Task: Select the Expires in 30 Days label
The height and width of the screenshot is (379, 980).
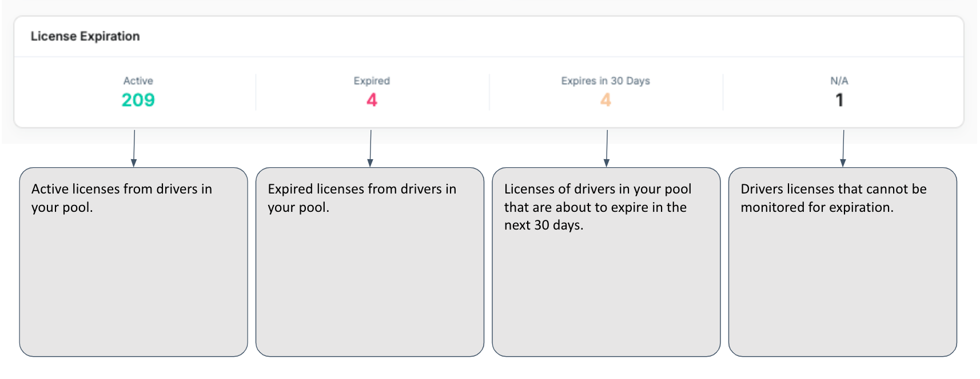Action: pyautogui.click(x=605, y=81)
